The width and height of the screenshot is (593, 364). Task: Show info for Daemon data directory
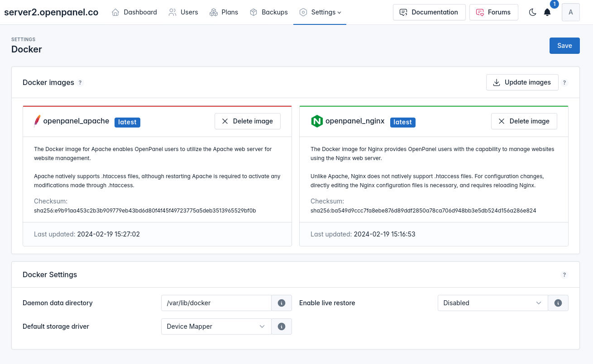282,303
